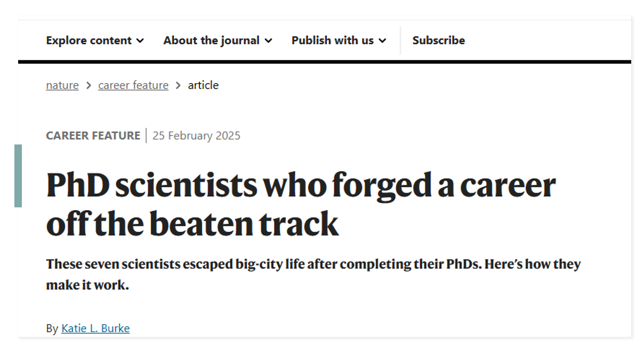This screenshot has height=363, width=644.
Task: Click the teal accent bar beside headline
Action: point(18,175)
